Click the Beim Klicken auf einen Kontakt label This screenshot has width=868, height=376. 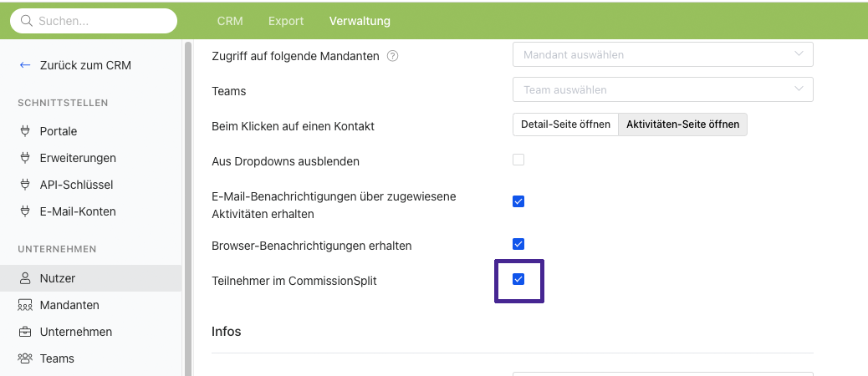pyautogui.click(x=293, y=127)
